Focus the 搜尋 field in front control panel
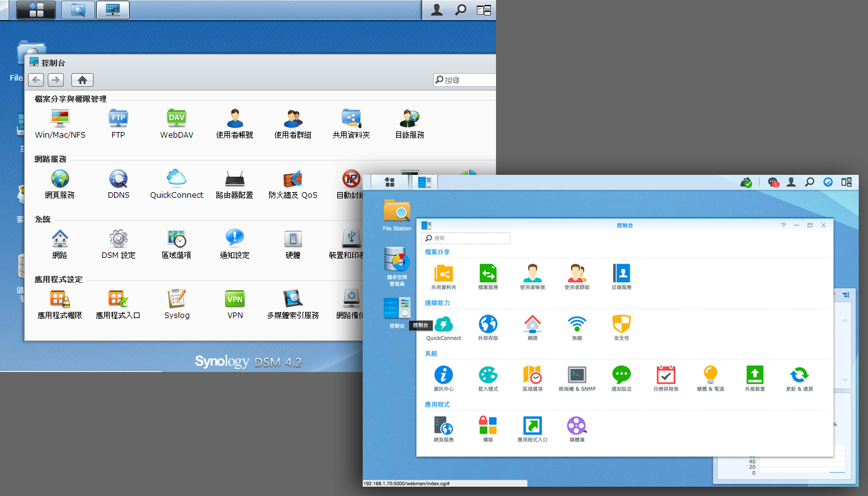Viewport: 868px width, 496px height. tap(466, 238)
